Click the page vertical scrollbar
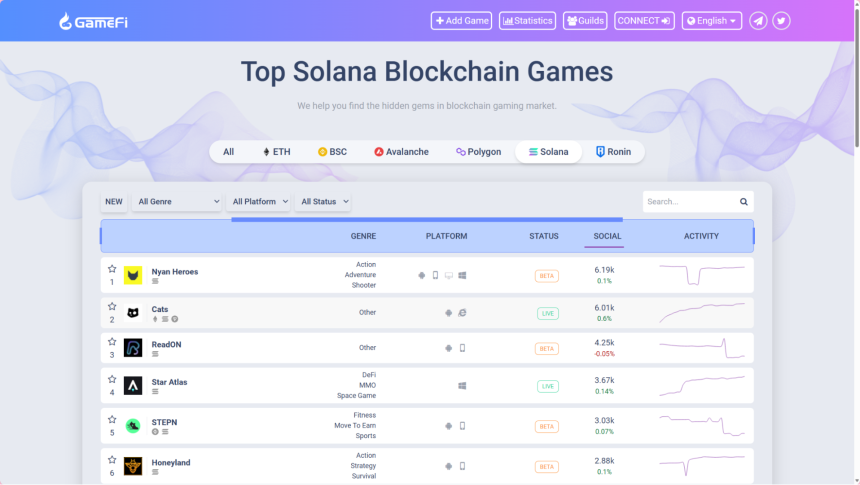 pos(857,77)
